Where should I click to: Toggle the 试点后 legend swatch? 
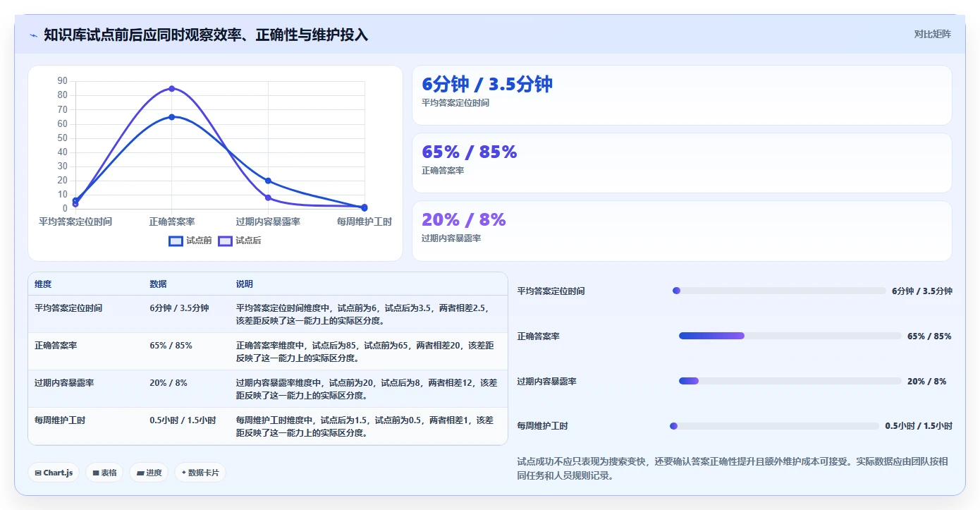tap(225, 241)
